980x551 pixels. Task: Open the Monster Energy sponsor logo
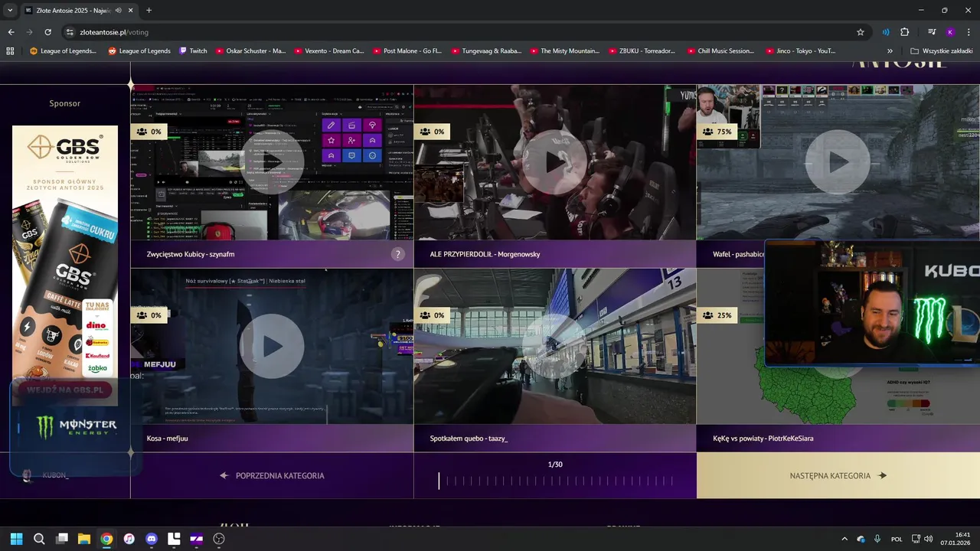[77, 426]
